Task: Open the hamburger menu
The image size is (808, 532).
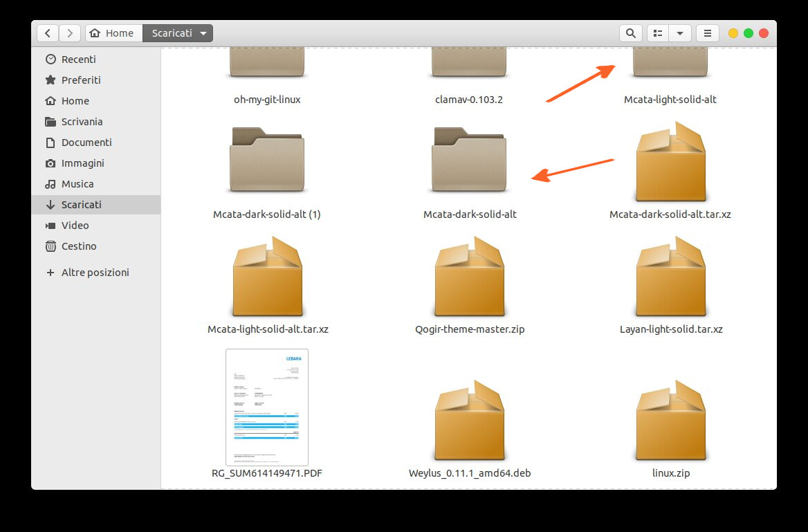Action: click(707, 33)
